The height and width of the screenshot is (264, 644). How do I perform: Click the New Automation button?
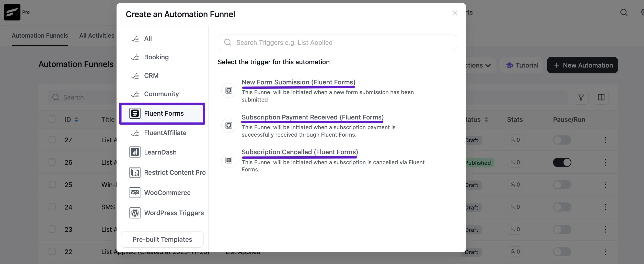582,65
